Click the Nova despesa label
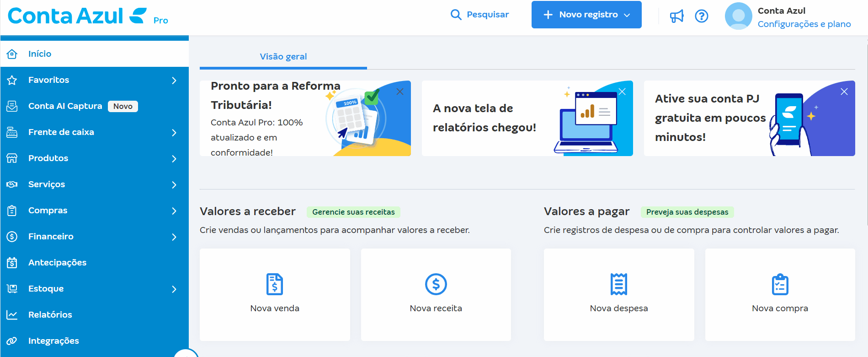 (619, 308)
